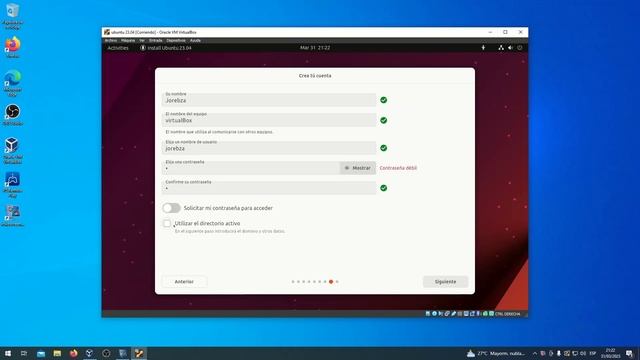The height and width of the screenshot is (360, 640).
Task: Click the Siguiente button
Action: [445, 282]
